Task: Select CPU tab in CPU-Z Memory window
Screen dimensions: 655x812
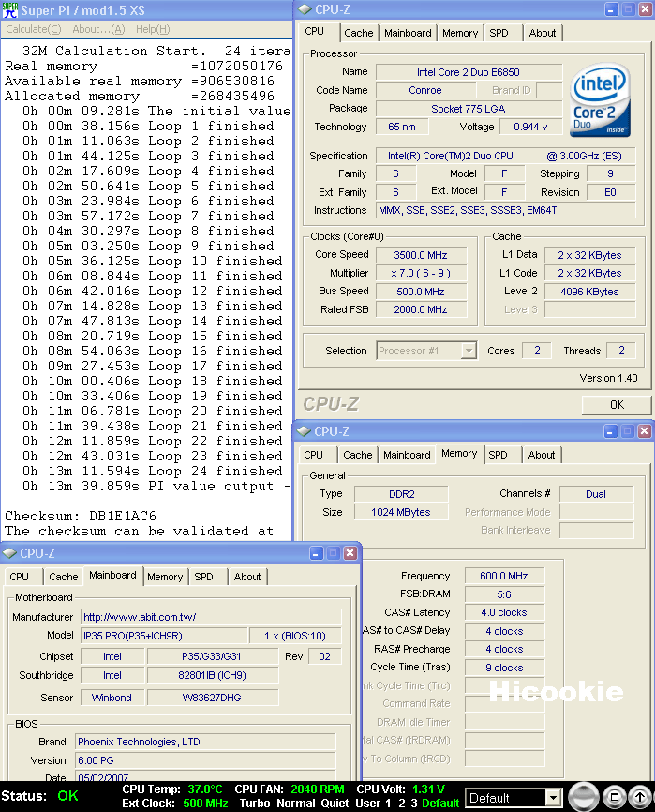Action: point(314,455)
